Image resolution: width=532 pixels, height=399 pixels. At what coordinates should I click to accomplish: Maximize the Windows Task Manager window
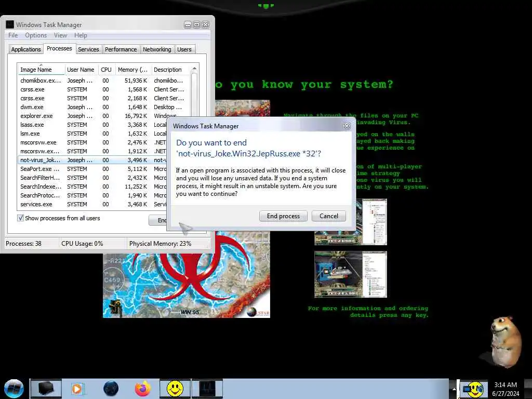coord(196,25)
